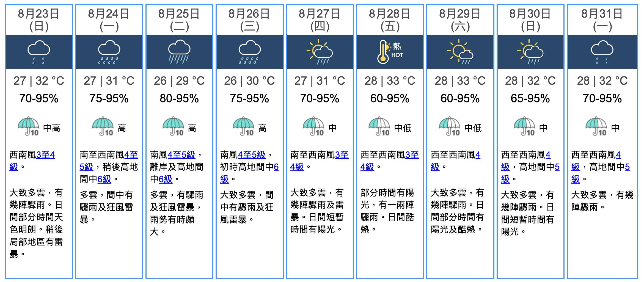
Task: Click the light rain cloud icon for 8月31日
Action: click(602, 52)
